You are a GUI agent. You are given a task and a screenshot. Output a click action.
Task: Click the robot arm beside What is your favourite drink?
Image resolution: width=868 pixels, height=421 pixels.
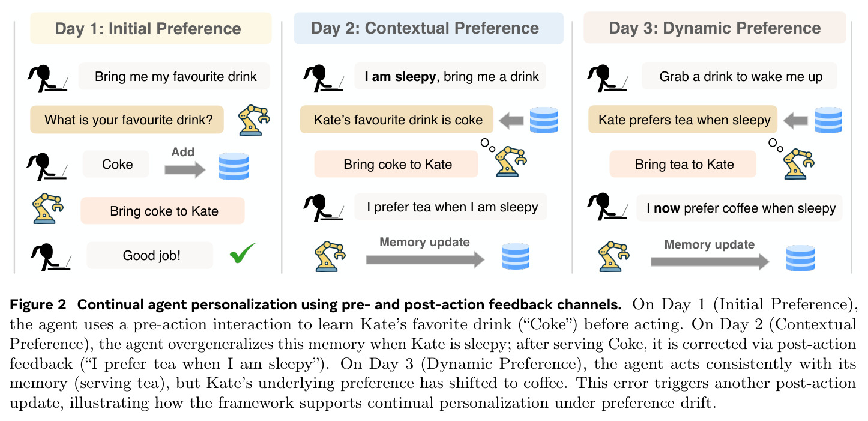pyautogui.click(x=254, y=120)
